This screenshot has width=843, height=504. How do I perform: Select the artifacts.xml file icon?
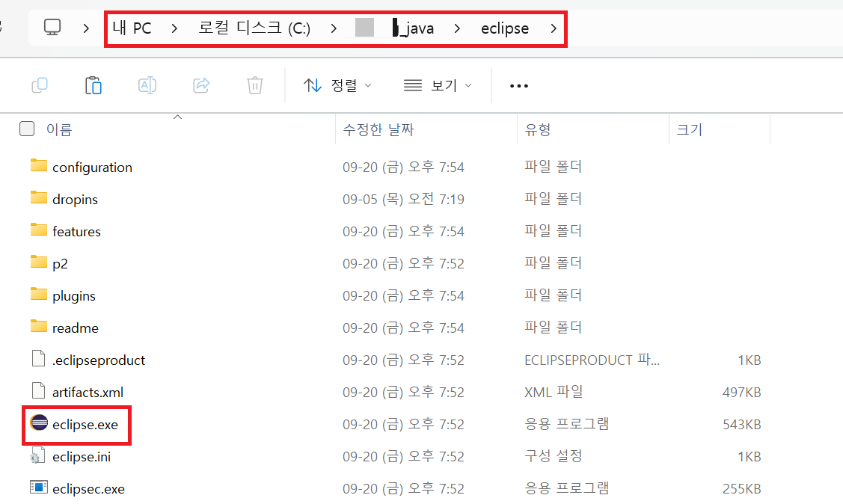[39, 390]
